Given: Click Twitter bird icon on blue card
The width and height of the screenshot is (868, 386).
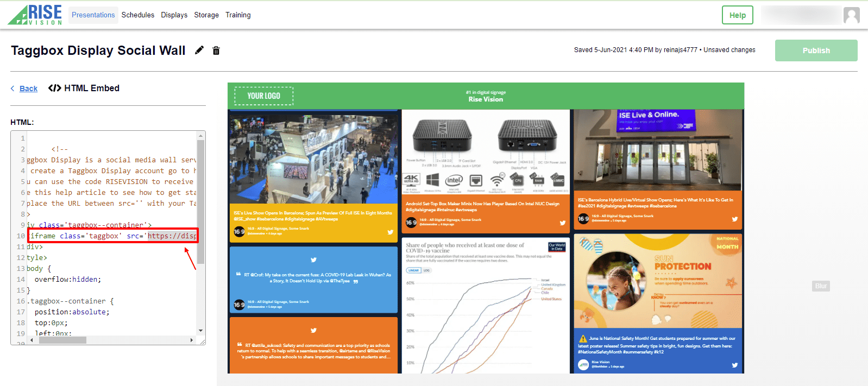Looking at the screenshot, I should point(313,260).
